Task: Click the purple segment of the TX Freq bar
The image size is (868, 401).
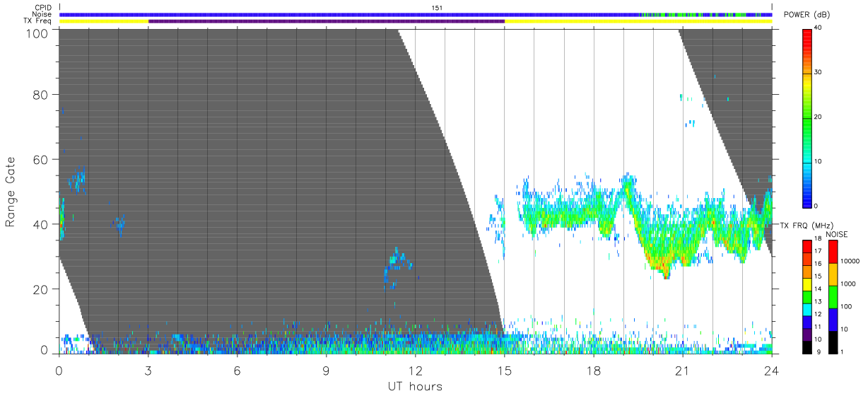Action: coord(327,21)
